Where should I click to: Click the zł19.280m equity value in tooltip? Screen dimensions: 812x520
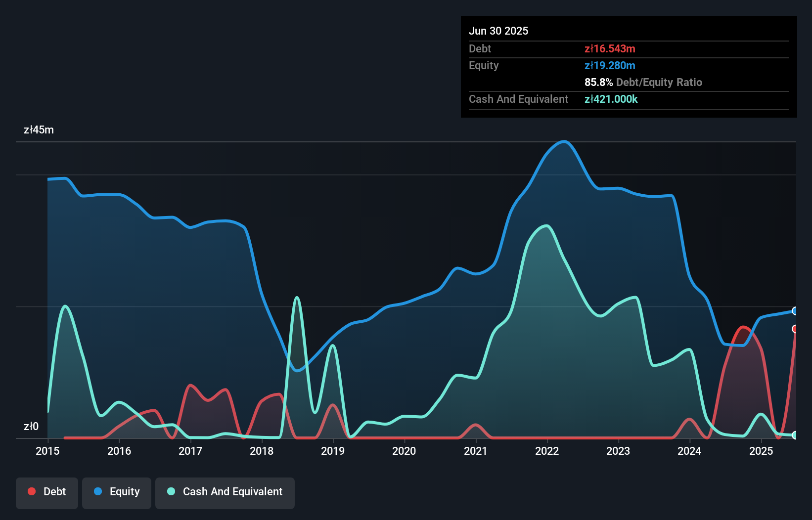coord(610,65)
